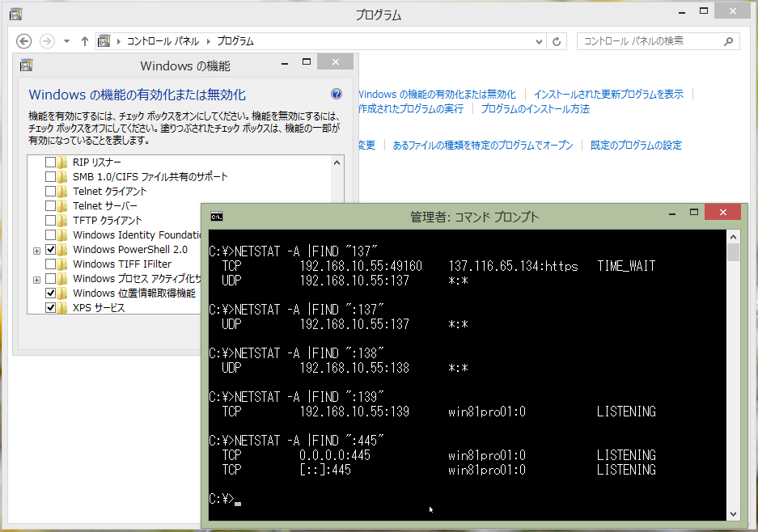The image size is (758, 532).
Task: Open 既定のプログラムの設定 link
Action: click(x=636, y=145)
